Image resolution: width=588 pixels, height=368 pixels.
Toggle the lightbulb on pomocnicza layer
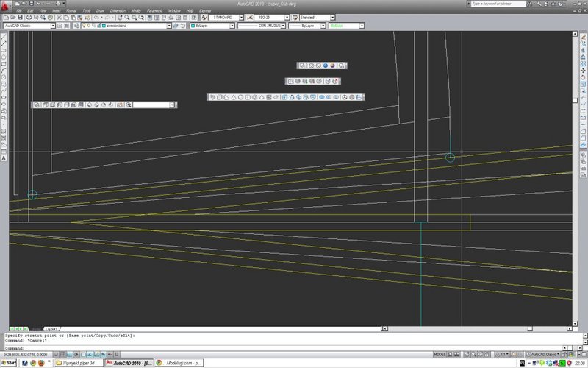click(84, 26)
